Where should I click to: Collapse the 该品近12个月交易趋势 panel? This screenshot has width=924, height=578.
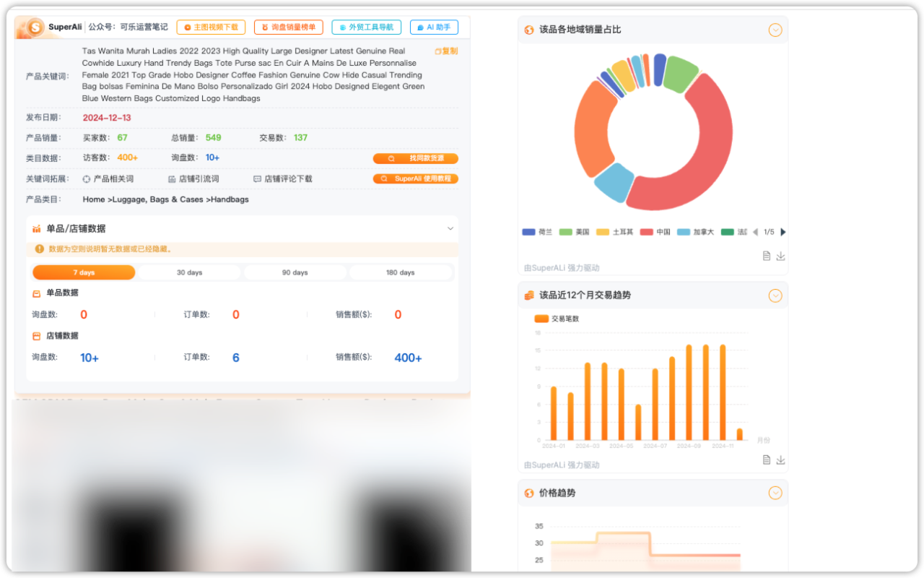775,296
